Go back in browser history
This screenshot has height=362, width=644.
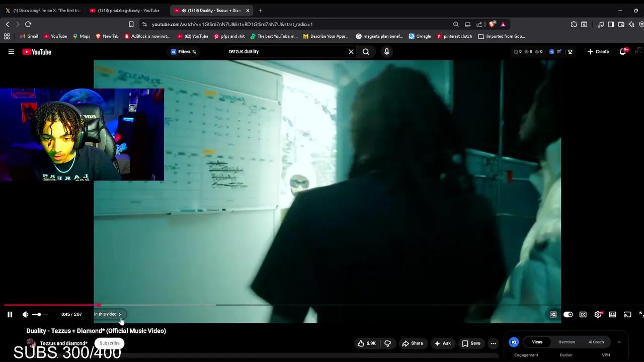8,24
